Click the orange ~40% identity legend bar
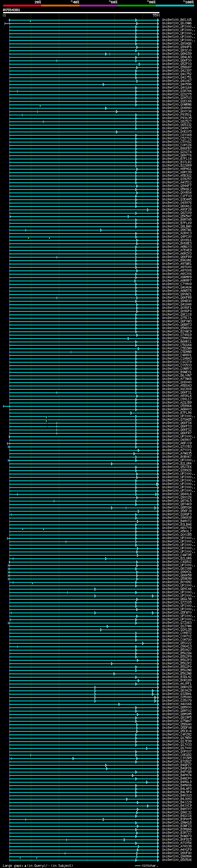This screenshot has height=868, width=197. click(x=60, y=6)
